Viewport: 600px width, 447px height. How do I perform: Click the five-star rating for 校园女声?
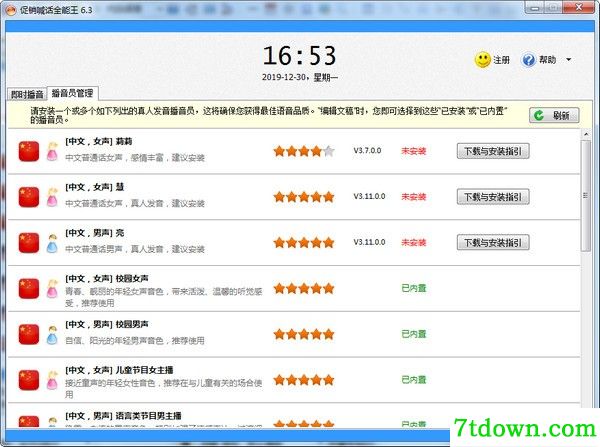(304, 288)
